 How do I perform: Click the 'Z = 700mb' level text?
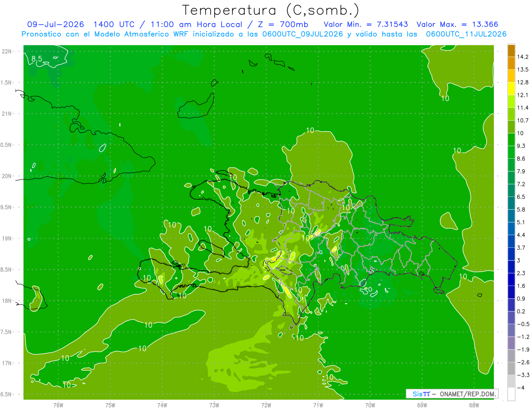pyautogui.click(x=282, y=24)
